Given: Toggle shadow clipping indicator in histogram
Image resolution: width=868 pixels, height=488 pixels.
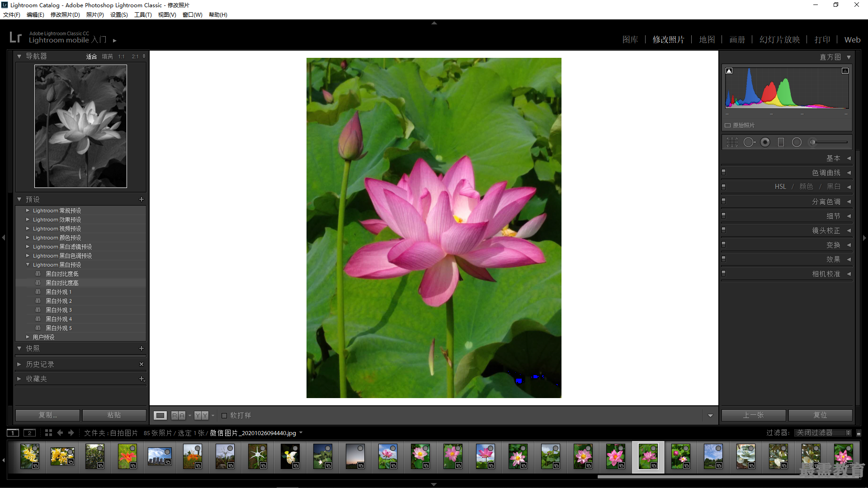Looking at the screenshot, I should coord(729,70).
